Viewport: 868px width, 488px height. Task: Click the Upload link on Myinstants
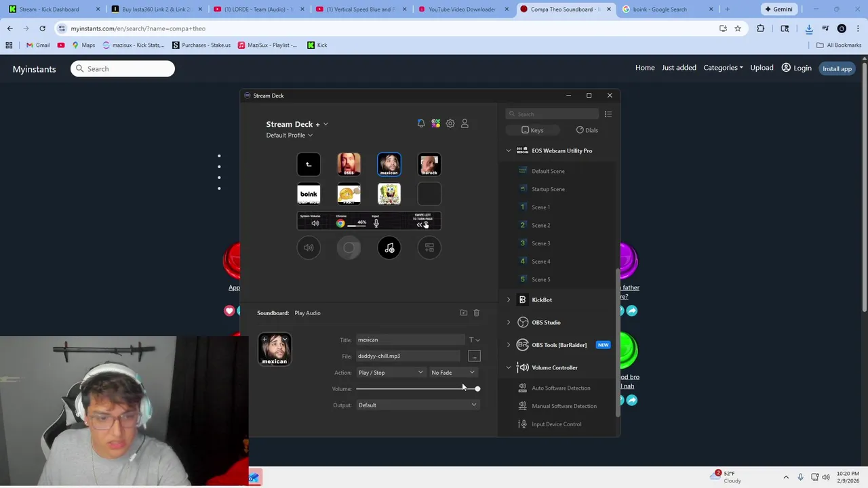(762, 68)
